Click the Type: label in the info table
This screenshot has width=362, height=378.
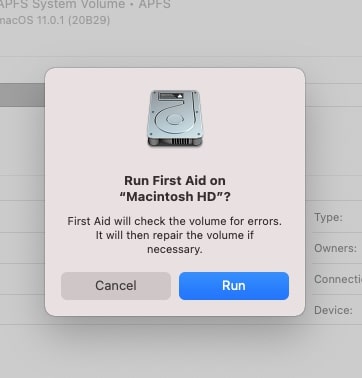[328, 217]
